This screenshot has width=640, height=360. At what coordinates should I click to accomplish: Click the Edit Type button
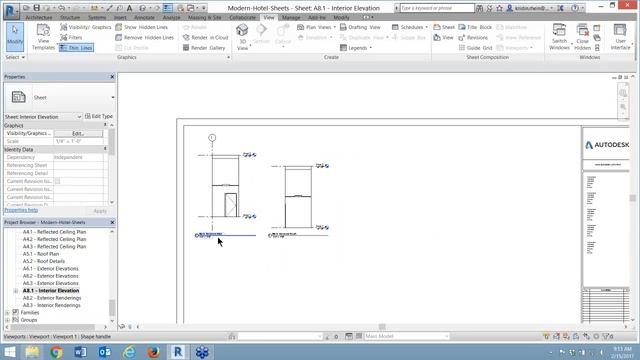click(x=99, y=116)
